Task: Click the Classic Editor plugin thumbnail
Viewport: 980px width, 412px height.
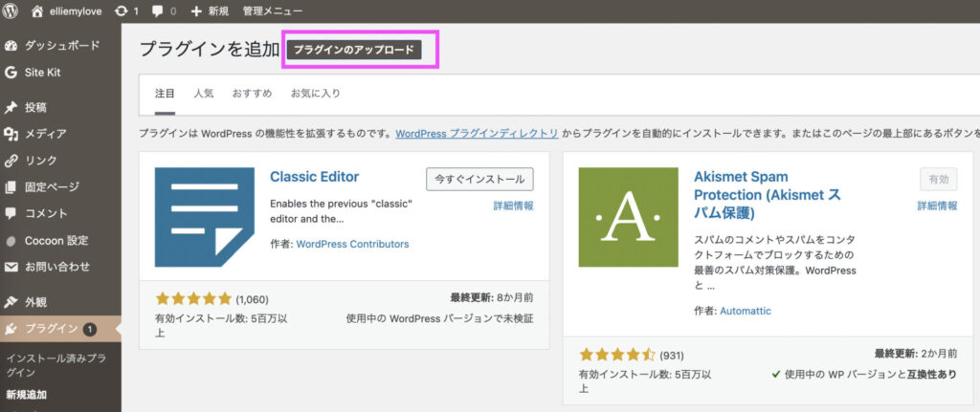Action: [205, 217]
